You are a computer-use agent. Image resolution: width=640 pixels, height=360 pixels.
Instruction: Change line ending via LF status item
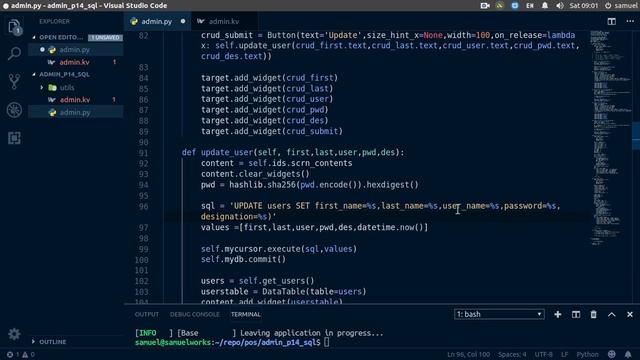click(x=564, y=354)
